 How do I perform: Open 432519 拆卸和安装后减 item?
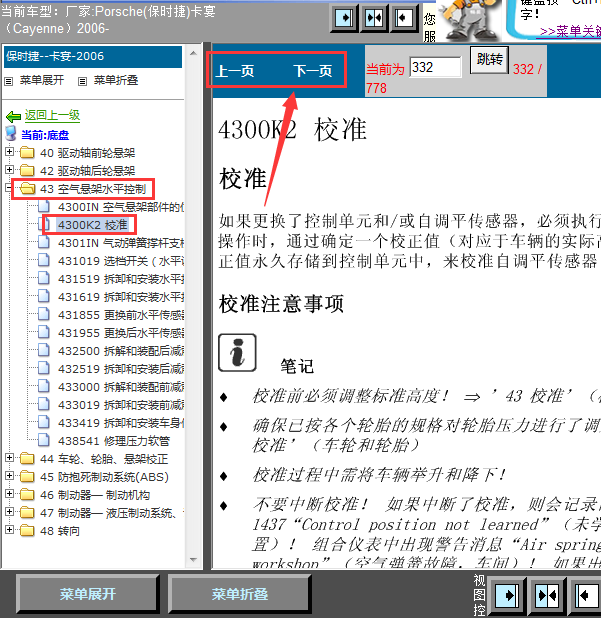click(121, 369)
